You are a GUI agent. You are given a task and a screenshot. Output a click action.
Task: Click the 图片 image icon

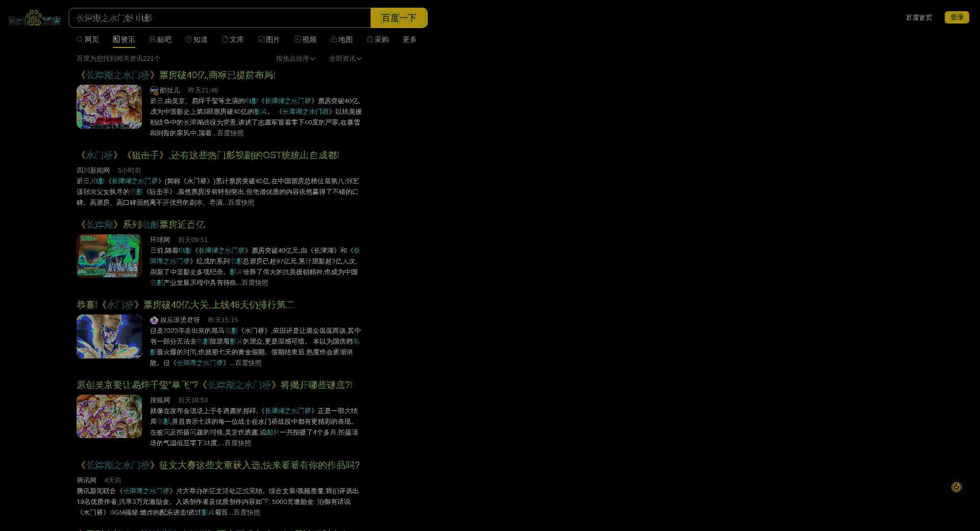[x=261, y=39]
